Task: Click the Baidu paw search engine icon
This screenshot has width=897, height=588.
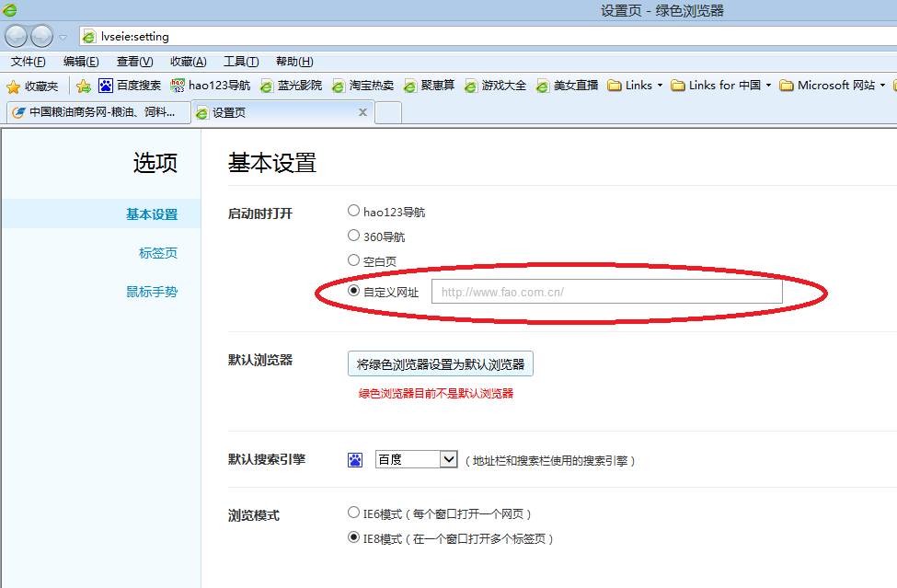Action: tap(355, 460)
